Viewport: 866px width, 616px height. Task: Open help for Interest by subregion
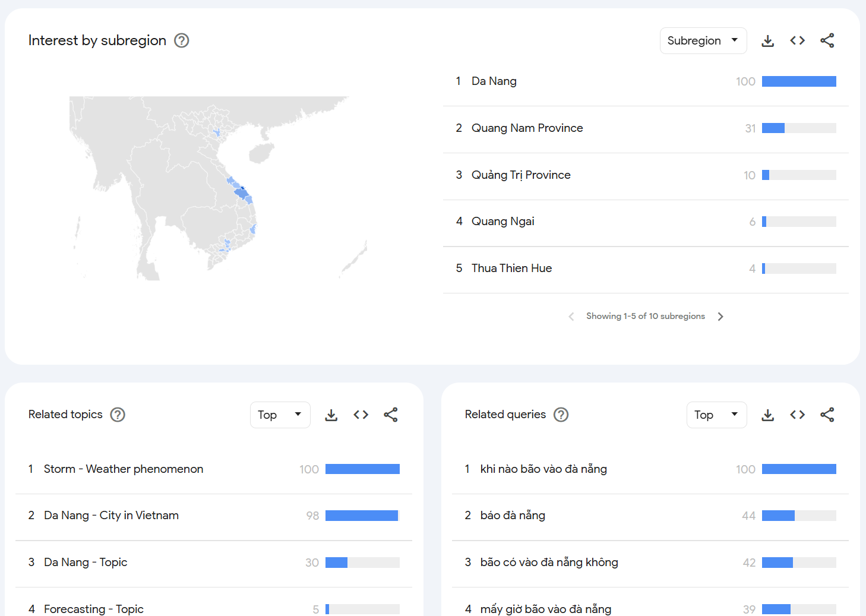181,41
